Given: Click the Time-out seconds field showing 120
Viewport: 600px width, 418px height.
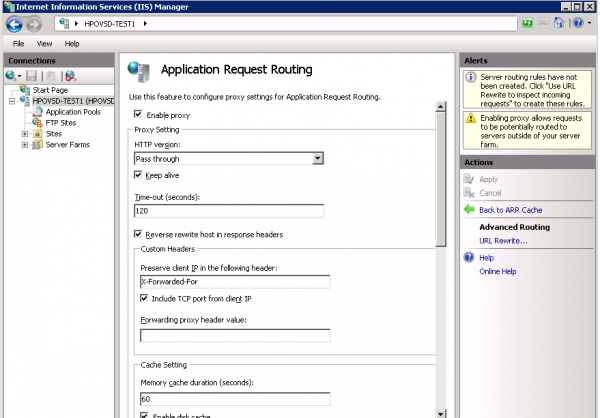Looking at the screenshot, I should (229, 211).
